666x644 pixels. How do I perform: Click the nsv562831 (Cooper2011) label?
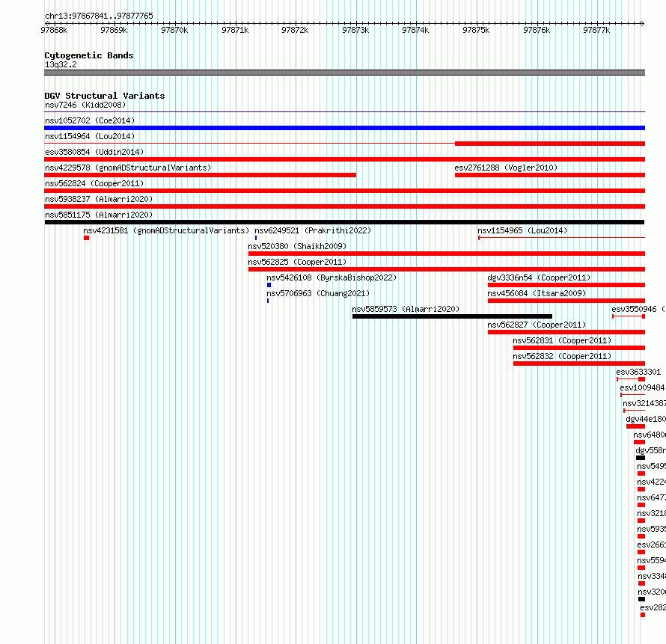tap(562, 340)
